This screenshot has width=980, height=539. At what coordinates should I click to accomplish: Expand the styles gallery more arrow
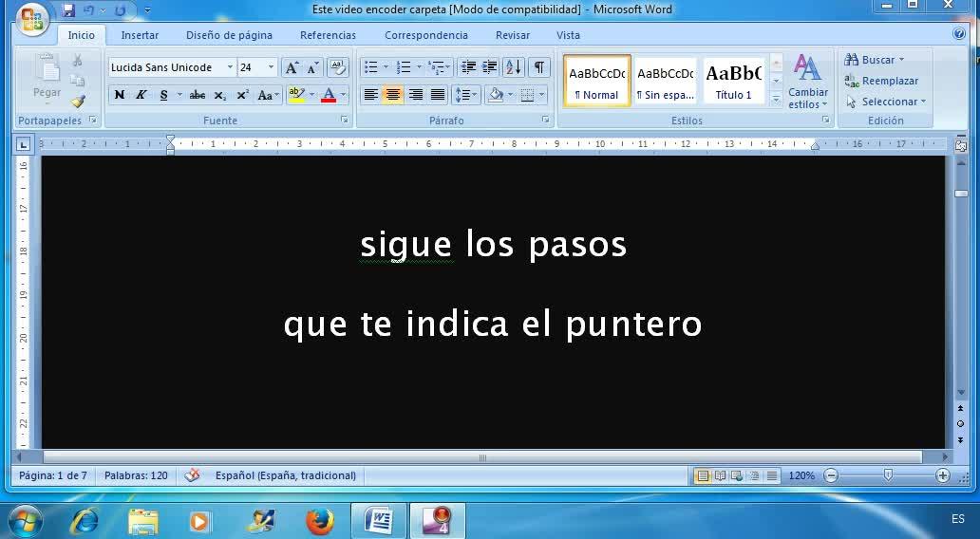(x=776, y=100)
